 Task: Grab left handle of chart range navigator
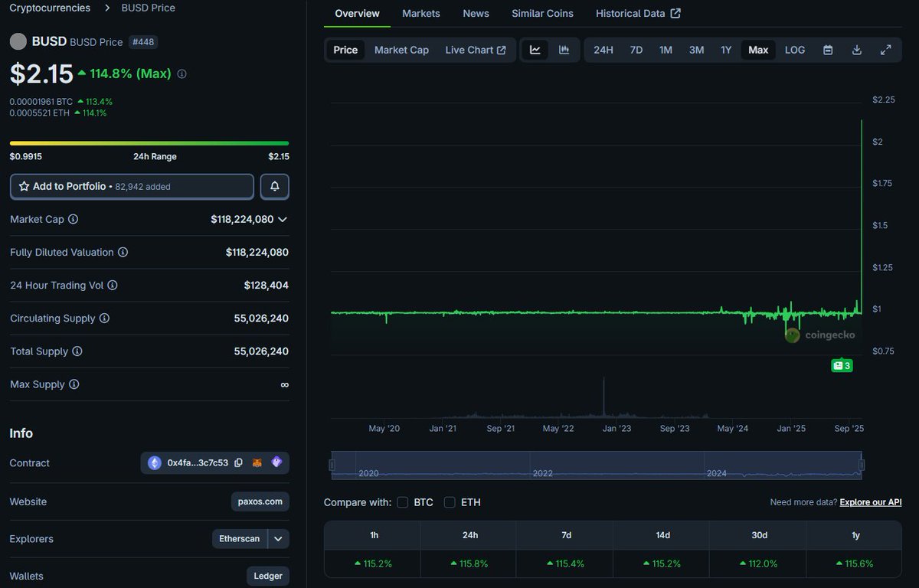(332, 465)
